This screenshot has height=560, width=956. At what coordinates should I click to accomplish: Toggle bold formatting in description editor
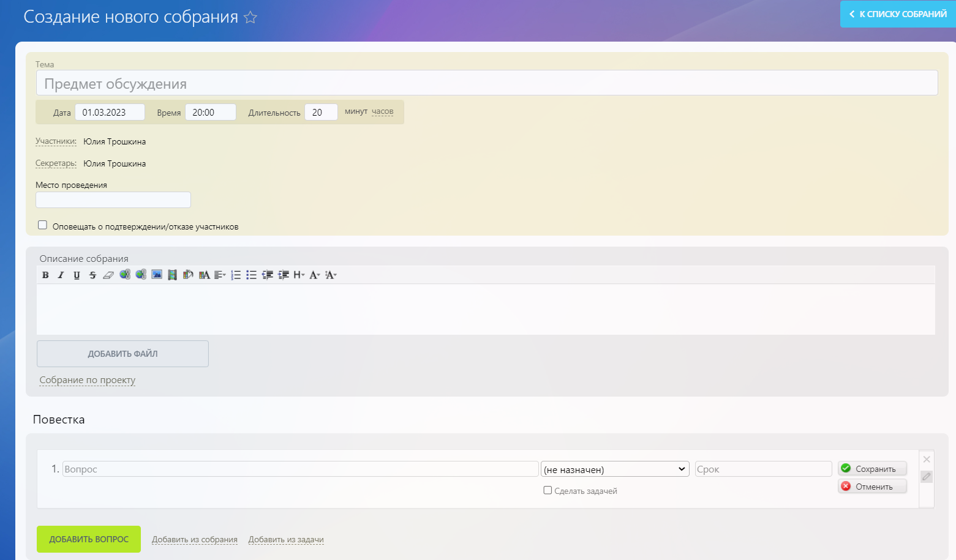click(45, 275)
